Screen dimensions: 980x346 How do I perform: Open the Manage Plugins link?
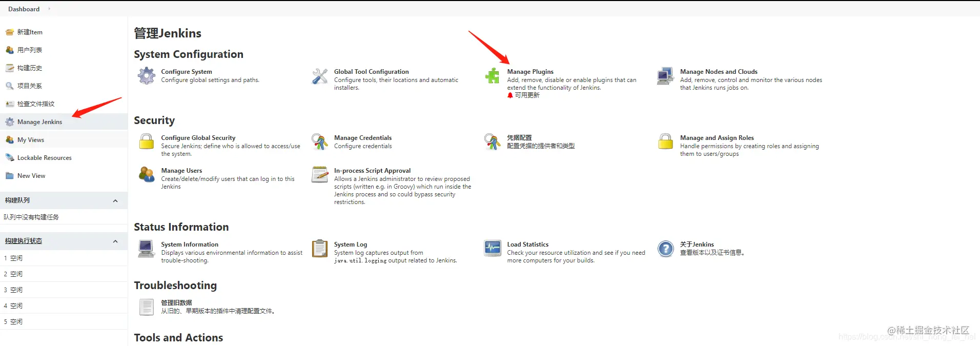point(530,72)
